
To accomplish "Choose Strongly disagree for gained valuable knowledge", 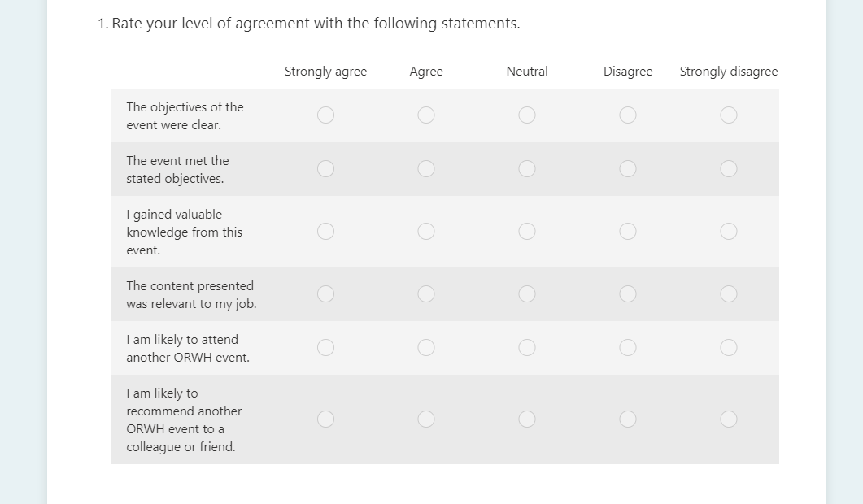I will [729, 232].
